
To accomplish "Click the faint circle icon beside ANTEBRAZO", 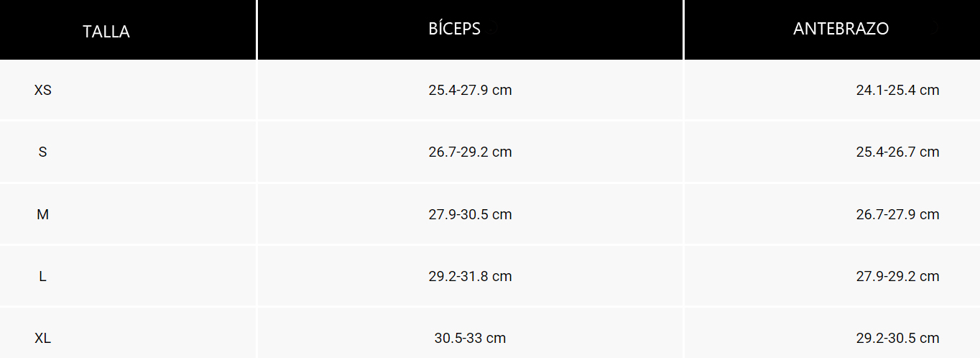I will tap(934, 29).
